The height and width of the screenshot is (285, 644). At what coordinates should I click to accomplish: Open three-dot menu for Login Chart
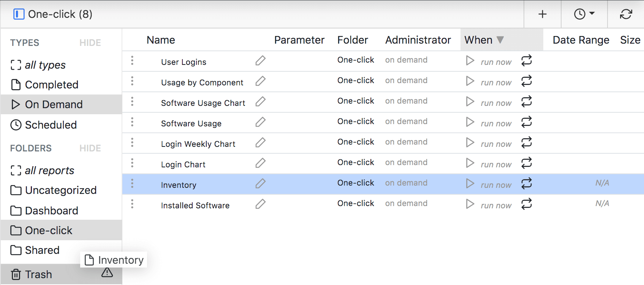(132, 163)
